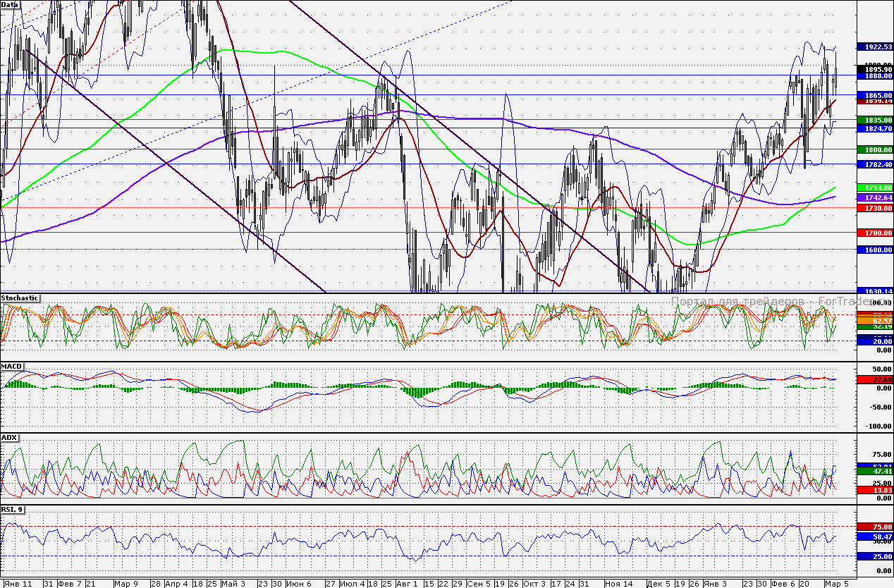The height and width of the screenshot is (588, 894).
Task: Open the MACD panel label
Action: (12, 367)
